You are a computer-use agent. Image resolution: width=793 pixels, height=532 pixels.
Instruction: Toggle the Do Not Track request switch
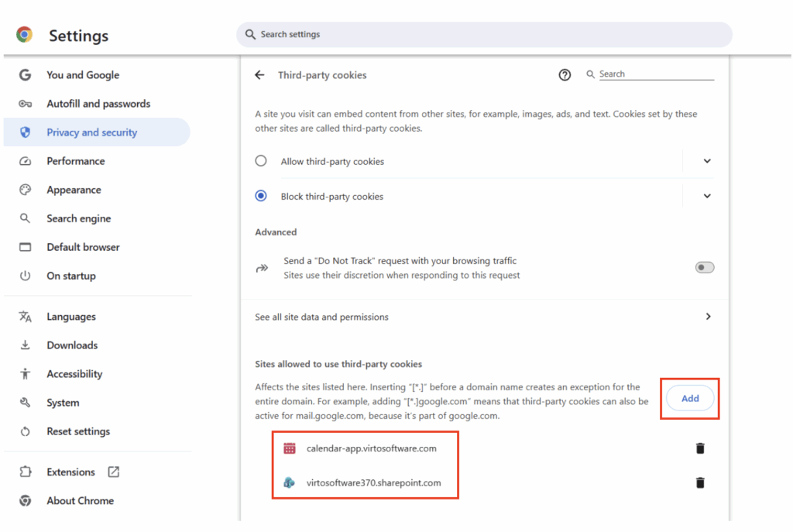704,267
